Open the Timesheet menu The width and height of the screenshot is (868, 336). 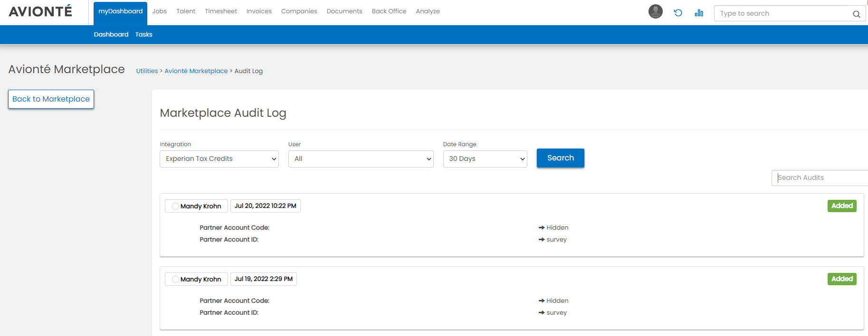[221, 11]
